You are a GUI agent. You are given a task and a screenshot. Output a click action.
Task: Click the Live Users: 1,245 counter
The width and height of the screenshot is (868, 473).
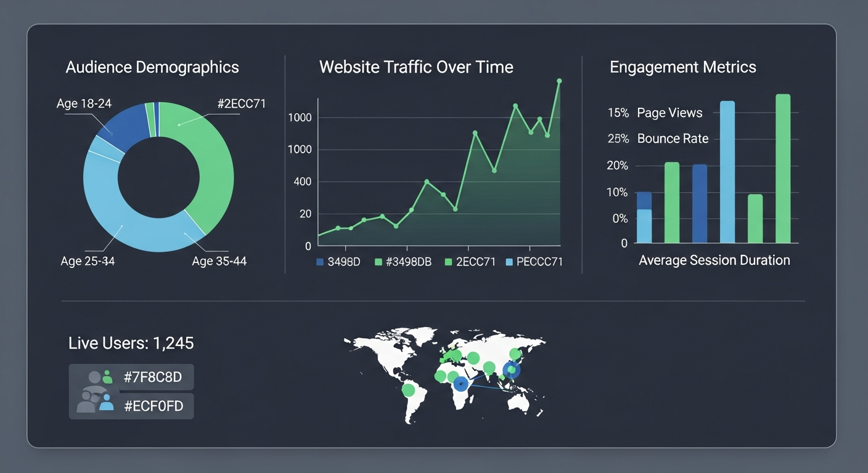click(x=130, y=343)
